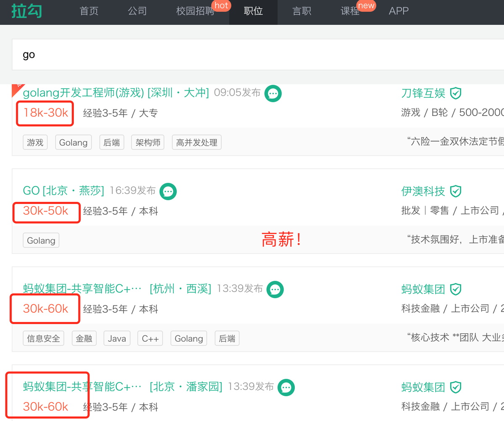Viewport: 504px width, 421px height.
Task: Focus the search box containing go
Action: click(258, 55)
